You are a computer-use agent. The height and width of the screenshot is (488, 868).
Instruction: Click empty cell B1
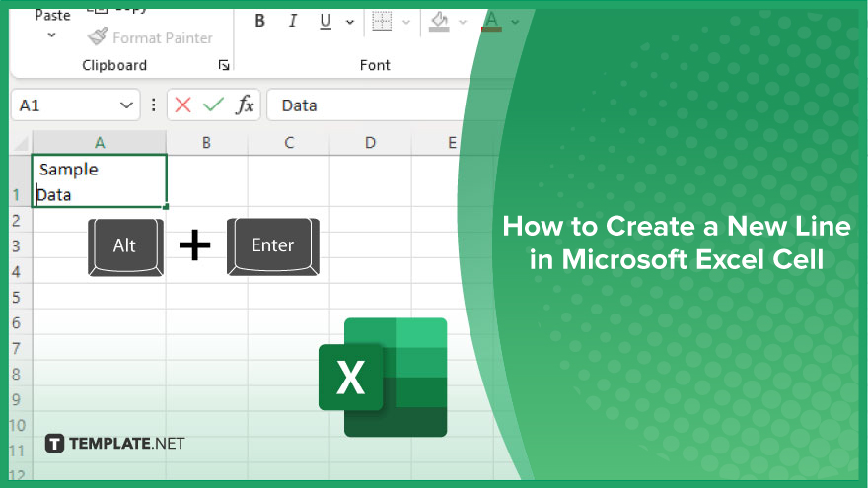pyautogui.click(x=206, y=181)
